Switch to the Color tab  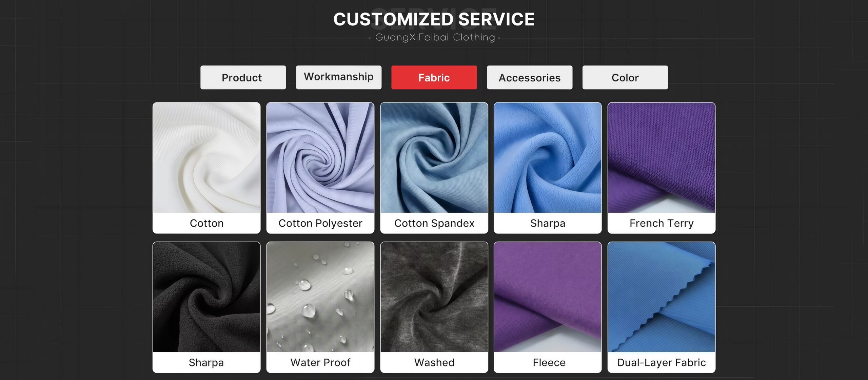[625, 77]
